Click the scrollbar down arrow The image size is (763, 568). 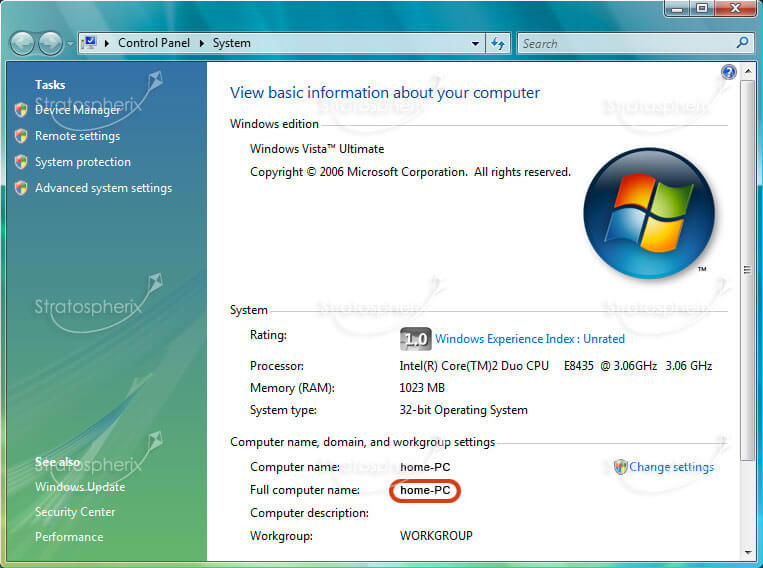pyautogui.click(x=748, y=552)
